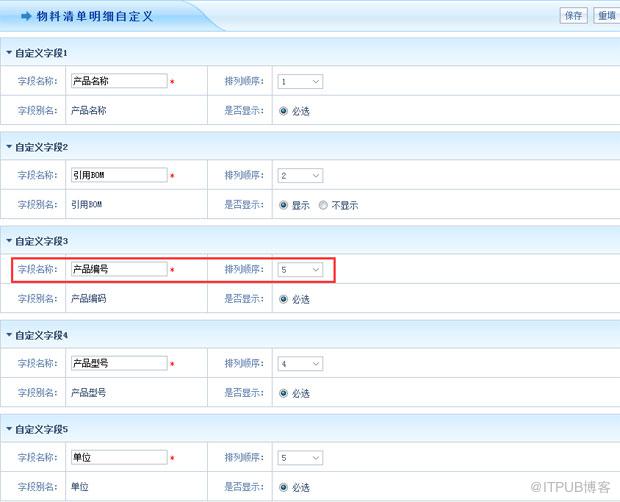Click the 自定义字段1 header text

pos(41,53)
